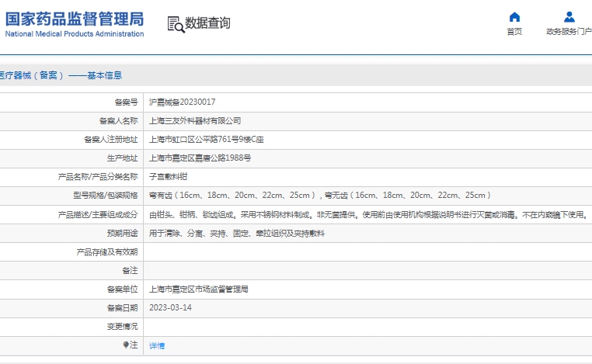Select the 备案号 value 沪嘉械备20230017
The image size is (592, 364).
click(x=182, y=102)
